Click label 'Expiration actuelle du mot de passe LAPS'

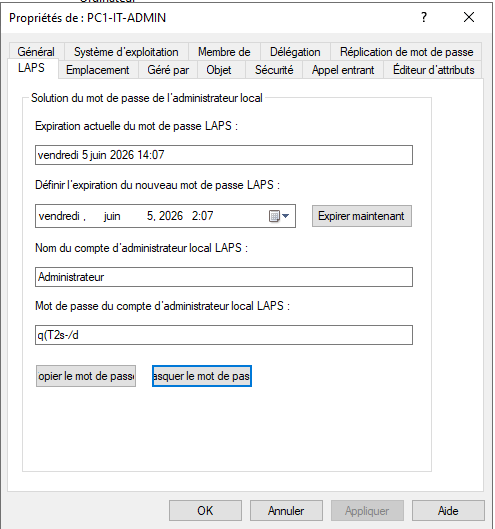pos(136,126)
